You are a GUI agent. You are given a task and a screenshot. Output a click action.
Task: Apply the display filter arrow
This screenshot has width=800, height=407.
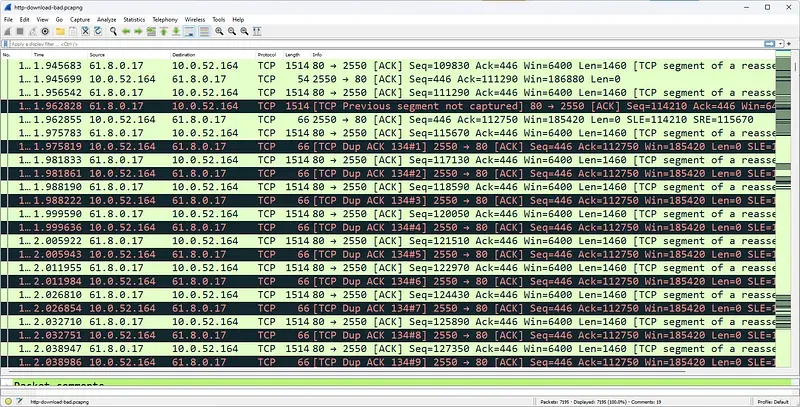769,44
